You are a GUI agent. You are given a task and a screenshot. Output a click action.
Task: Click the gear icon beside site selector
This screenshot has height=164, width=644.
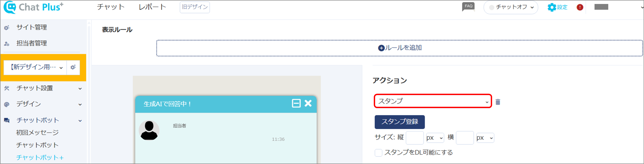click(73, 67)
